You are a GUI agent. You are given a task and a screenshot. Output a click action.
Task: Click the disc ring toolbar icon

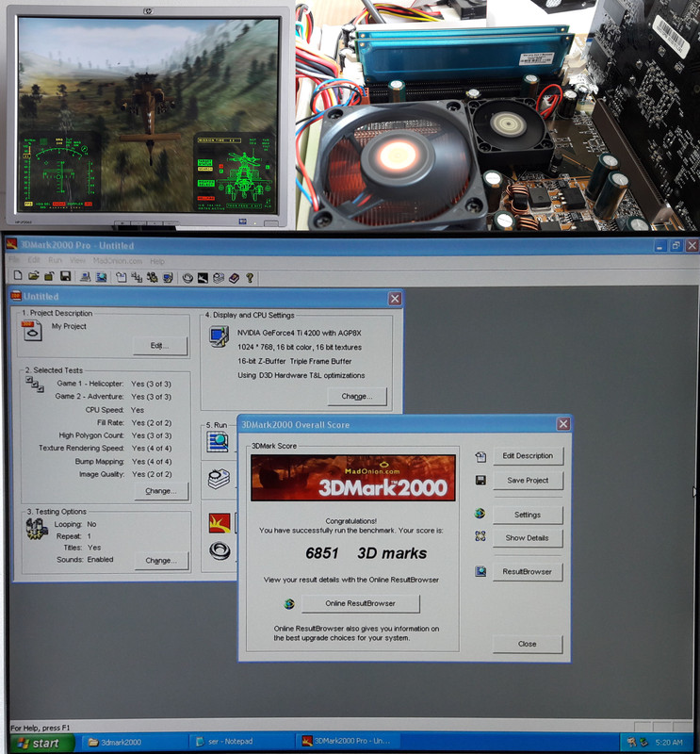[187, 278]
